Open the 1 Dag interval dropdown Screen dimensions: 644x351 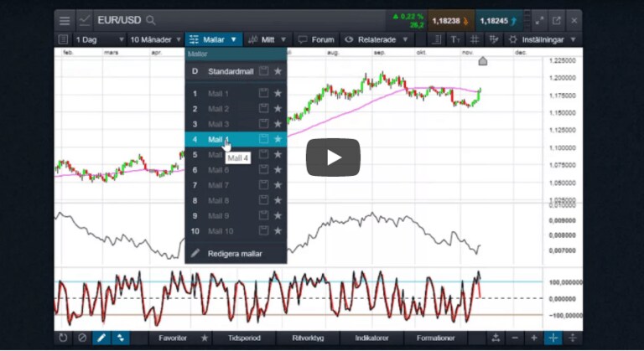(x=99, y=39)
